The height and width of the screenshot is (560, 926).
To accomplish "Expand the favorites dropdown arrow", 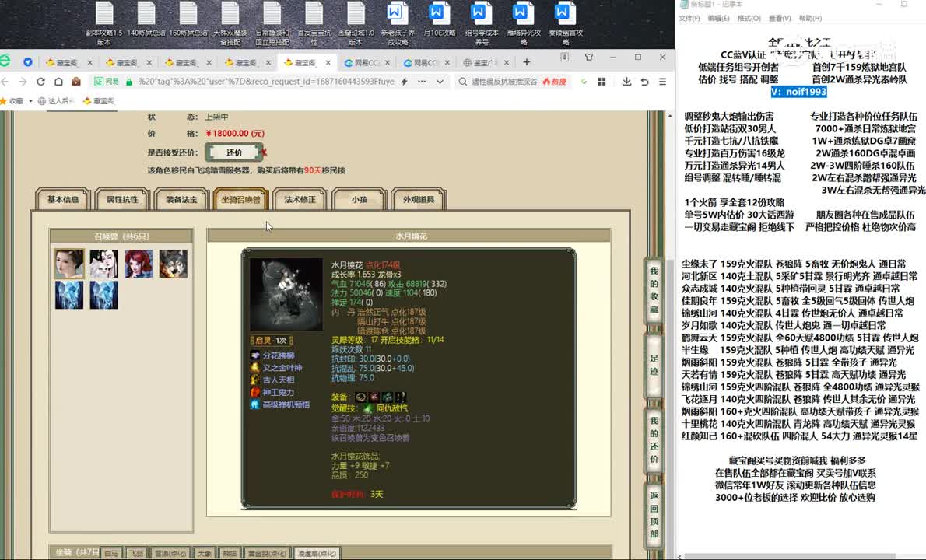I will 30,101.
